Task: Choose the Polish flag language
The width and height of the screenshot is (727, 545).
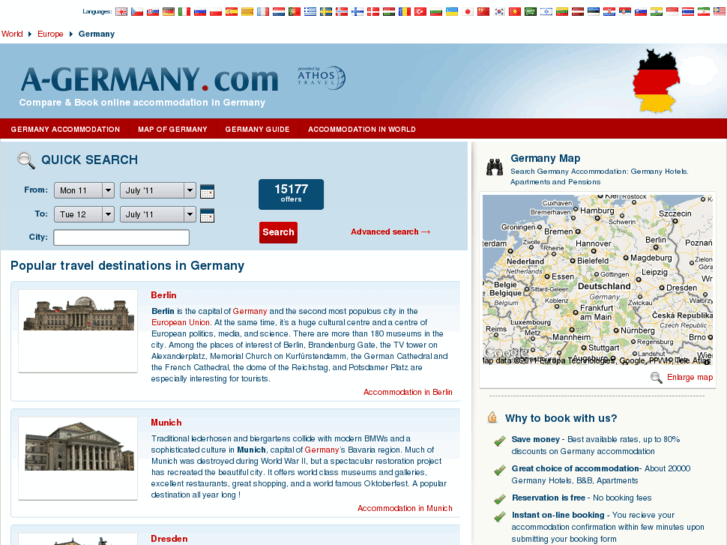Action: tap(216, 12)
